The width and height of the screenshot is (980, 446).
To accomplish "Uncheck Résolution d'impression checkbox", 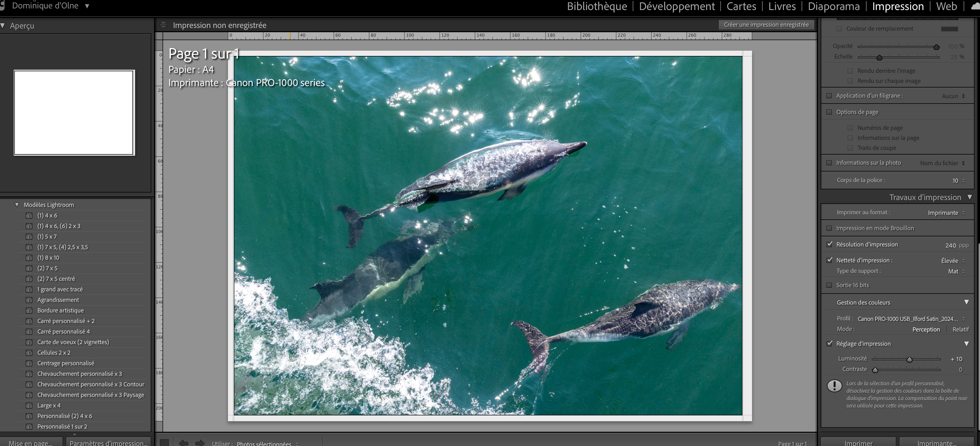I will click(x=829, y=244).
